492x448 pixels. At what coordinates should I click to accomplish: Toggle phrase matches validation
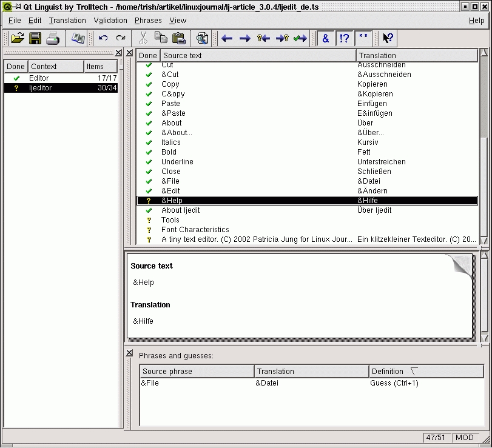[x=363, y=38]
